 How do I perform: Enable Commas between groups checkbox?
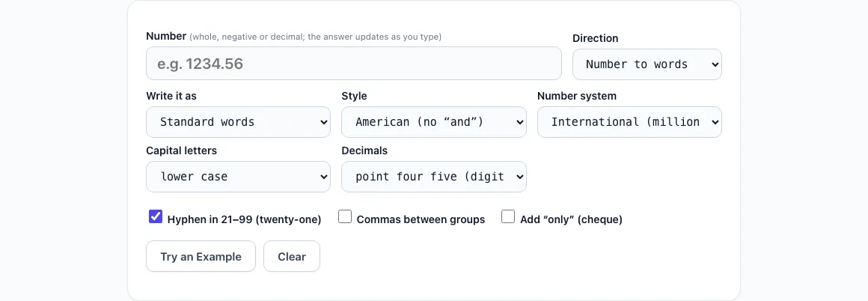pyautogui.click(x=345, y=216)
